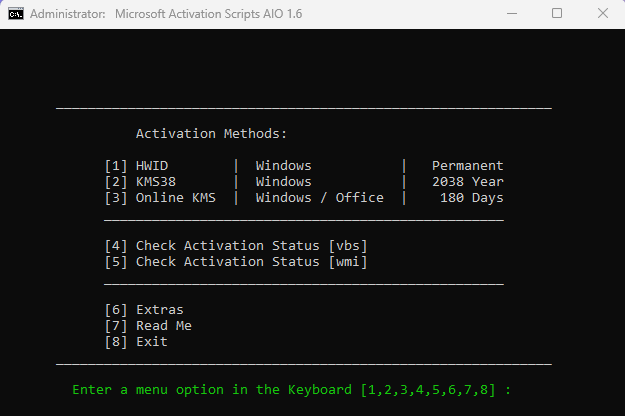Click the window title 'Microsoft Activation Scripts AIO 1.6'
Image resolution: width=625 pixels, height=416 pixels.
(208, 14)
